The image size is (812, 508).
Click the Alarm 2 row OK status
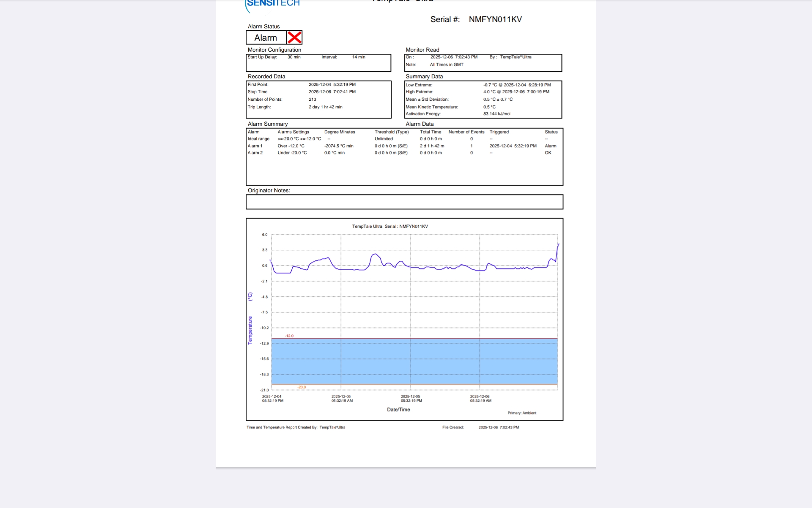548,153
